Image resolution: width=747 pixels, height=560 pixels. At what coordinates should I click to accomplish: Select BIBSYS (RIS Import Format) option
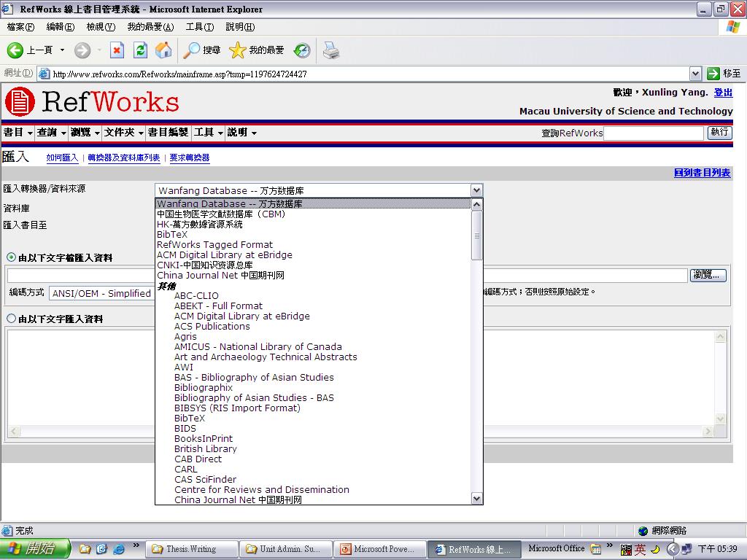237,408
